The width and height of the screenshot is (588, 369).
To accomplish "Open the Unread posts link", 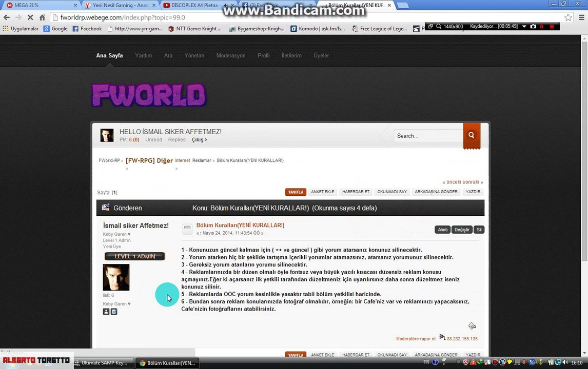I will [x=154, y=140].
